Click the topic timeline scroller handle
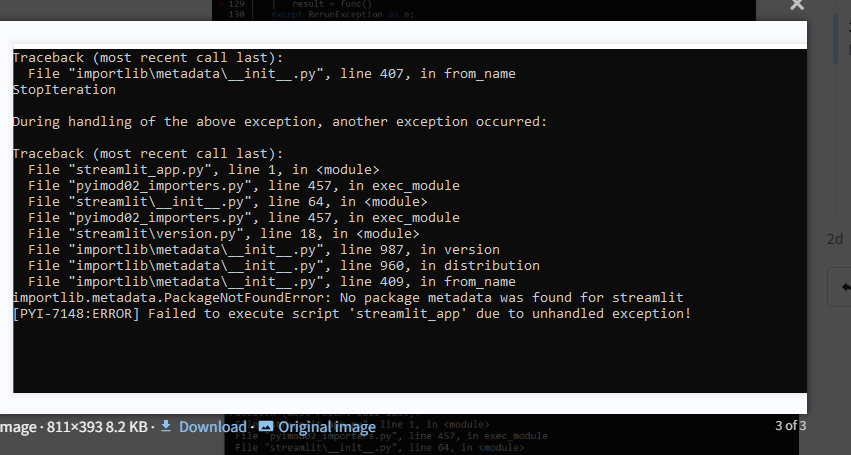This screenshot has width=851, height=455. (x=835, y=38)
